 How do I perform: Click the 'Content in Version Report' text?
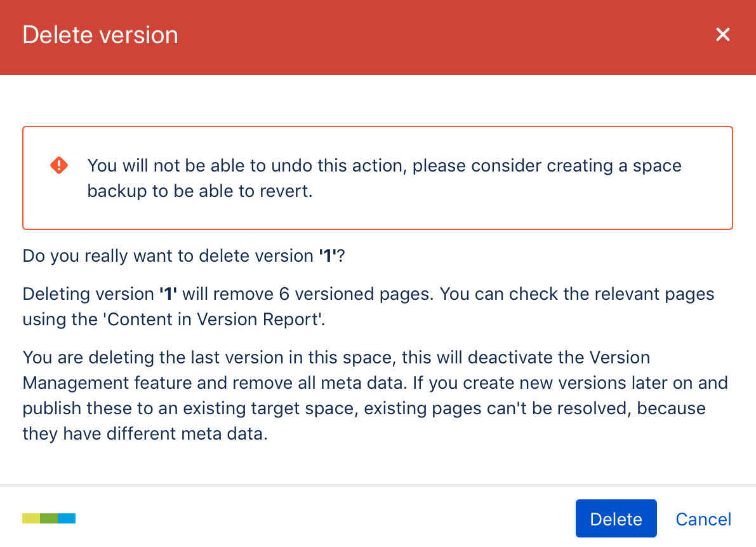click(213, 319)
